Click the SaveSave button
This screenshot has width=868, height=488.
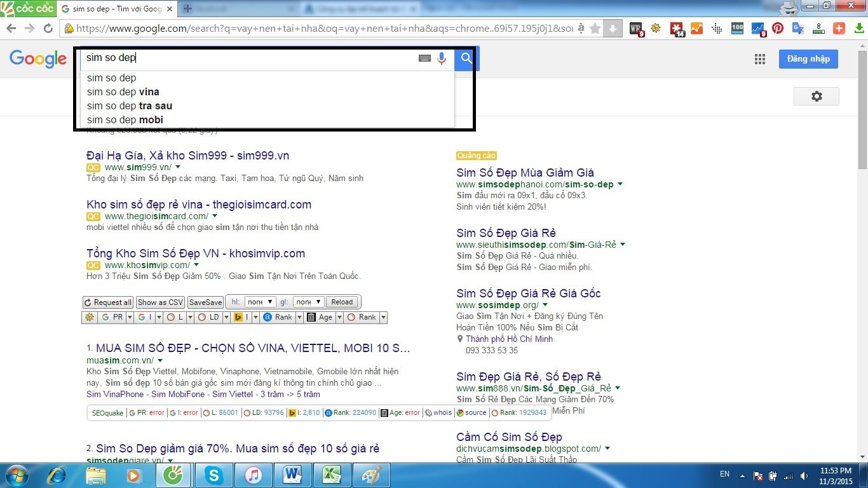205,302
